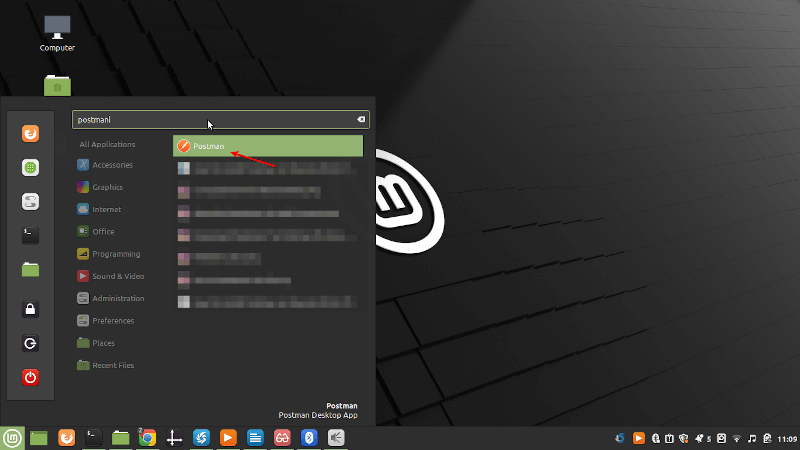Open the Update Manager shield in the tray
Viewport: 800px width, 450px height.
684,438
